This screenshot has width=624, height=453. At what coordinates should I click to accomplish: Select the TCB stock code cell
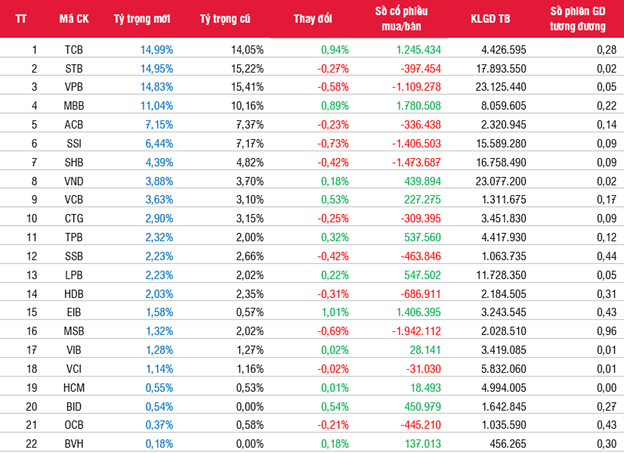[x=74, y=50]
